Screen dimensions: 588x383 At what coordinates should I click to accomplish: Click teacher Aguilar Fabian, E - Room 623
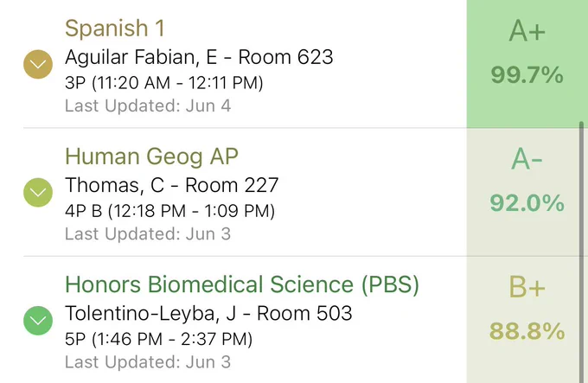(x=199, y=57)
